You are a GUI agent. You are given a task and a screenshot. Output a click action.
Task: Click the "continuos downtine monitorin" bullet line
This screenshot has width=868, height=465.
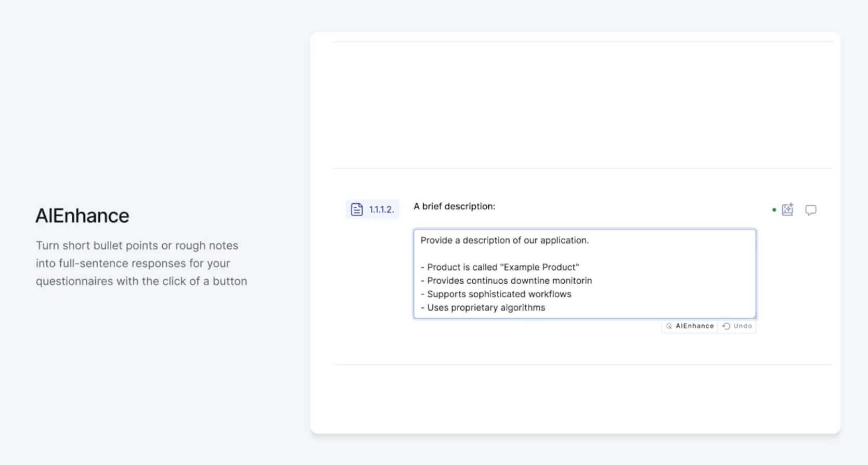(509, 281)
